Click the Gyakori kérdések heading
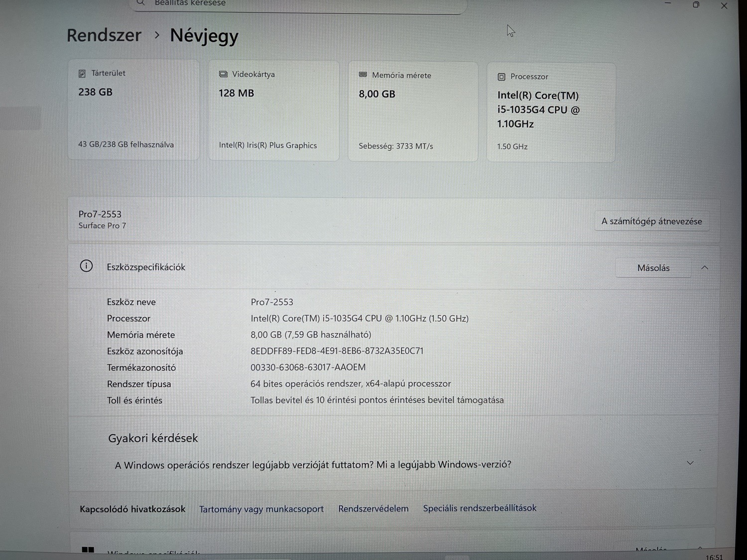Viewport: 747px width, 560px height. click(153, 438)
